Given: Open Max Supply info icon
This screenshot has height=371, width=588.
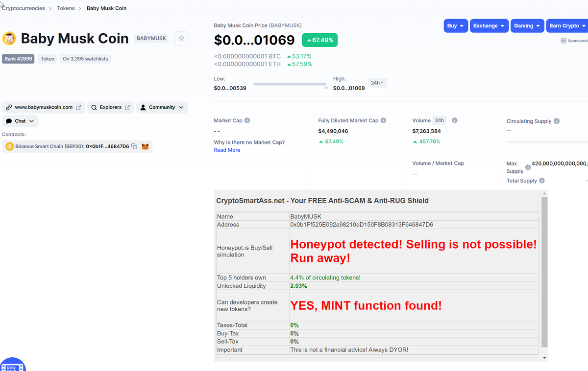Looking at the screenshot, I should [528, 167].
